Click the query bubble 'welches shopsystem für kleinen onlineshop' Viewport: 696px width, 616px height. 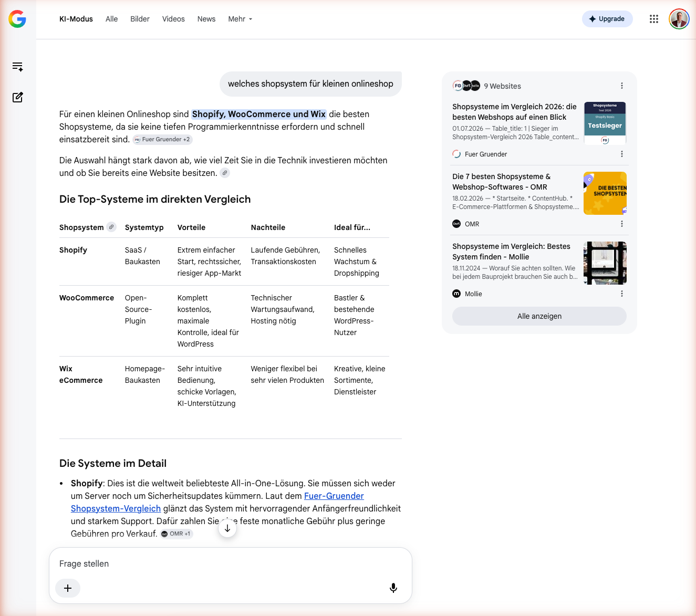(x=310, y=84)
